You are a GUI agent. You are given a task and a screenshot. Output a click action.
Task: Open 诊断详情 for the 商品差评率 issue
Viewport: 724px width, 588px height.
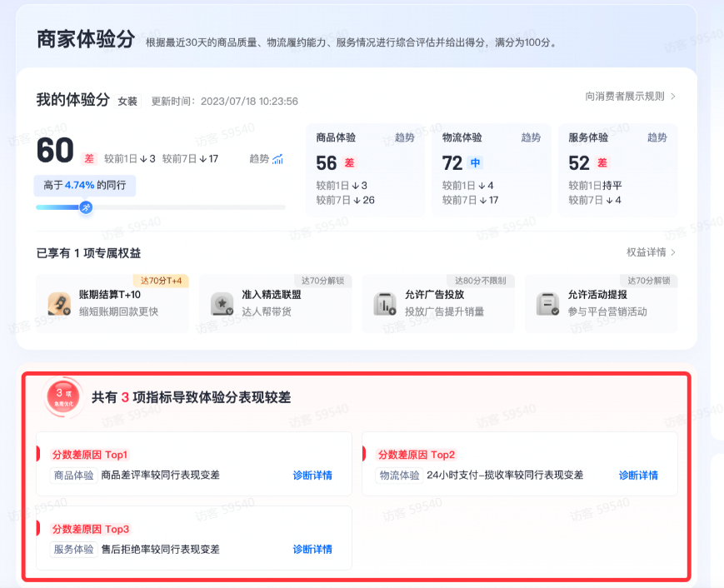pyautogui.click(x=313, y=474)
